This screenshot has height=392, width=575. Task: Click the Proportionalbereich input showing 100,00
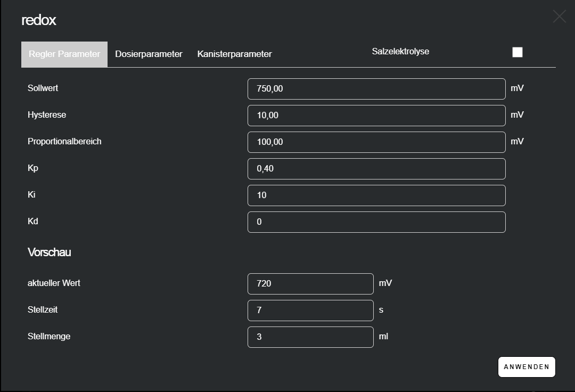[376, 142]
